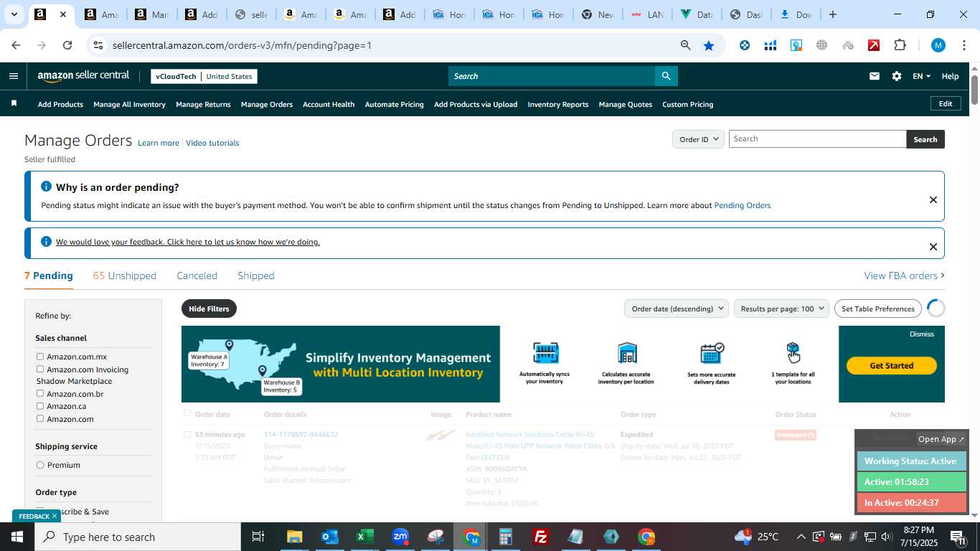Open the Pending Orders help link

[x=742, y=205]
